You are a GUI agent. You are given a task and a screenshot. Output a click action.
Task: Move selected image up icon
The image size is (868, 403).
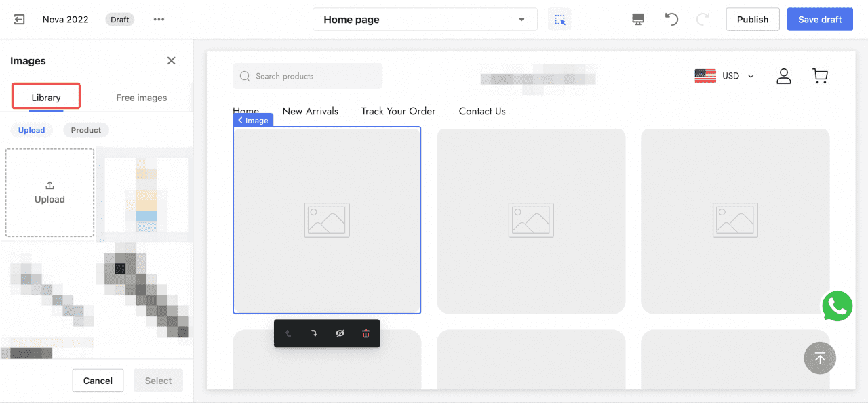(x=288, y=334)
